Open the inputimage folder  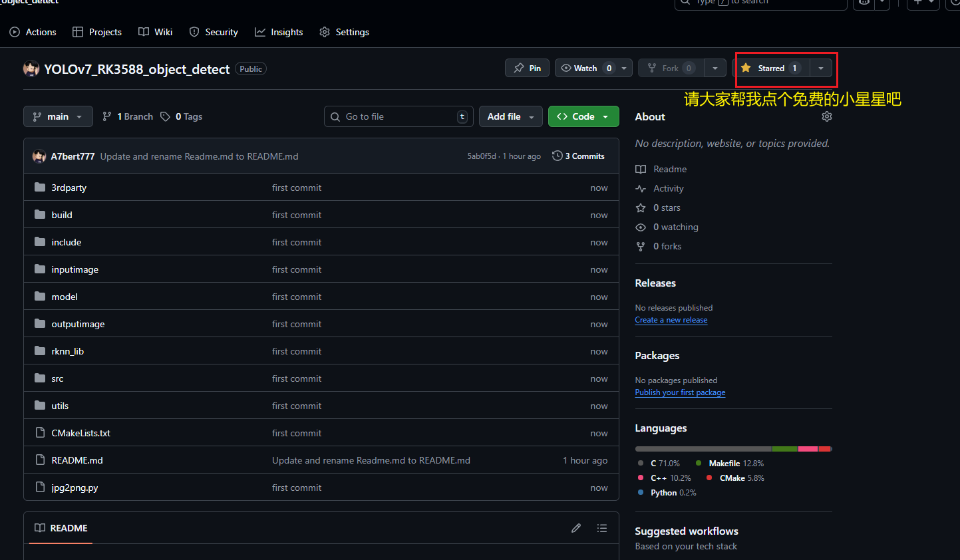(x=75, y=269)
